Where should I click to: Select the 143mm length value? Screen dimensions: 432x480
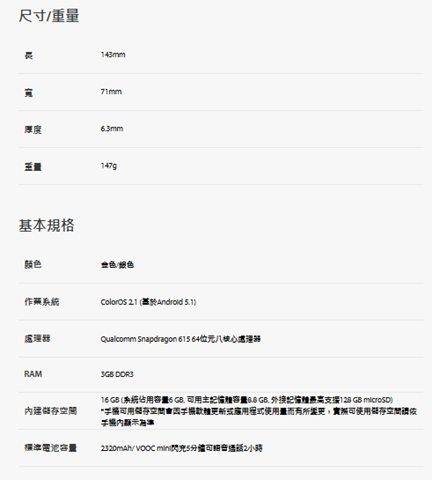113,55
